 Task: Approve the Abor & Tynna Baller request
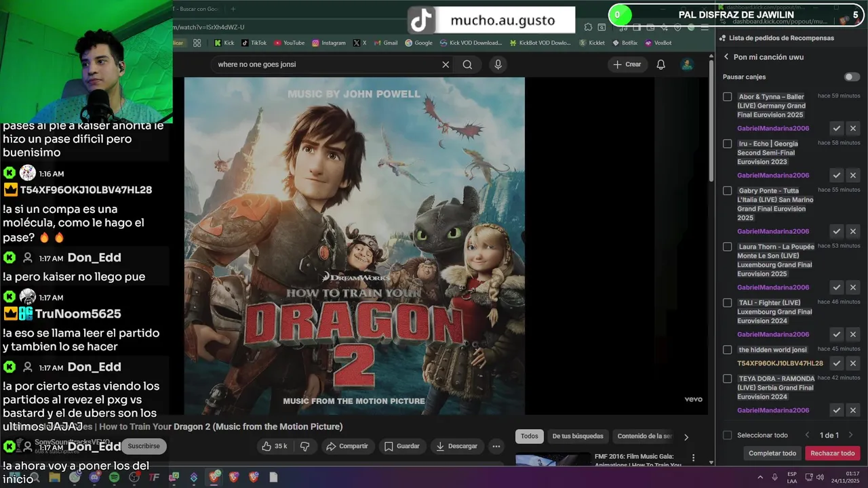(837, 128)
